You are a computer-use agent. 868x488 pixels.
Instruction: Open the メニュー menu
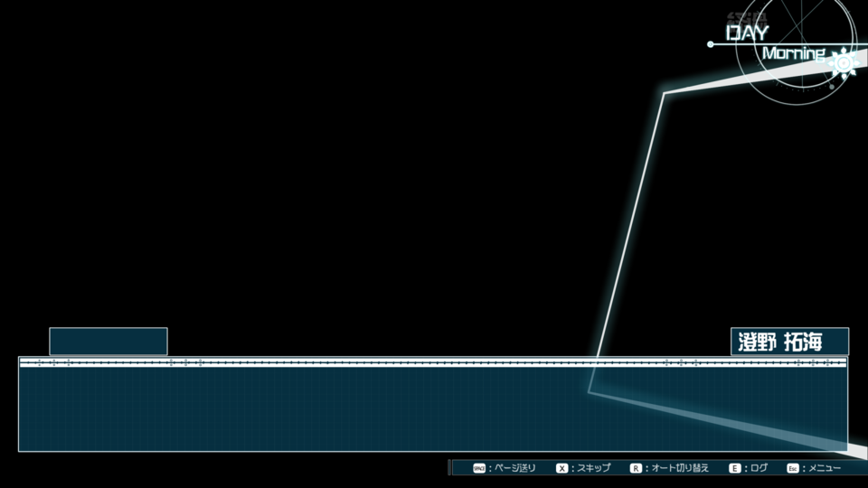click(824, 468)
